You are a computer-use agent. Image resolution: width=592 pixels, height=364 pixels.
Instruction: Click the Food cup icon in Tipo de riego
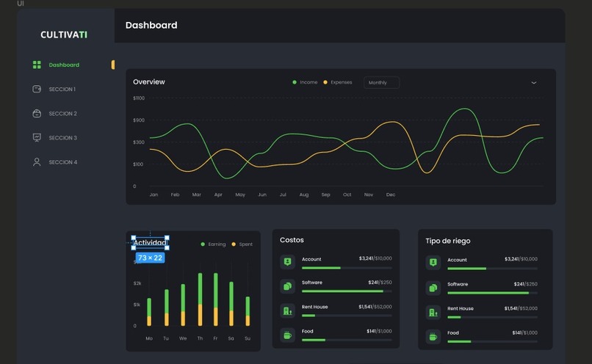tap(433, 336)
